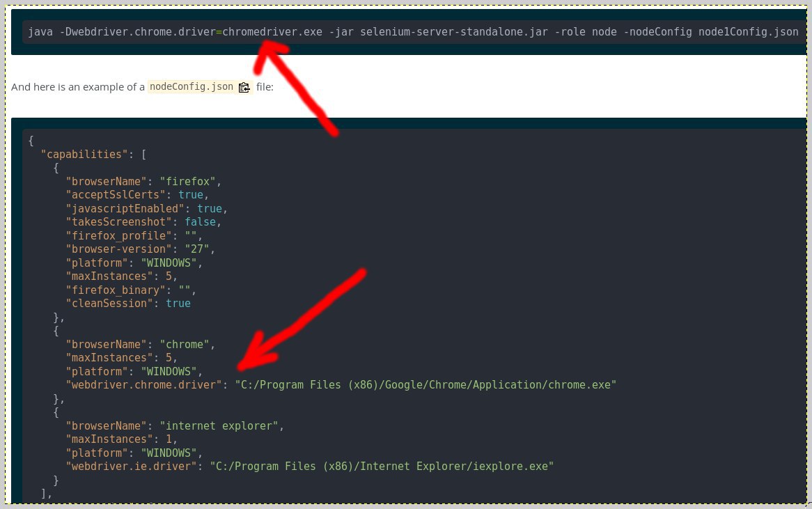Screen dimensions: 812x509
Task: Click the copy icon next to nodeConfig.json
Action: 244,88
